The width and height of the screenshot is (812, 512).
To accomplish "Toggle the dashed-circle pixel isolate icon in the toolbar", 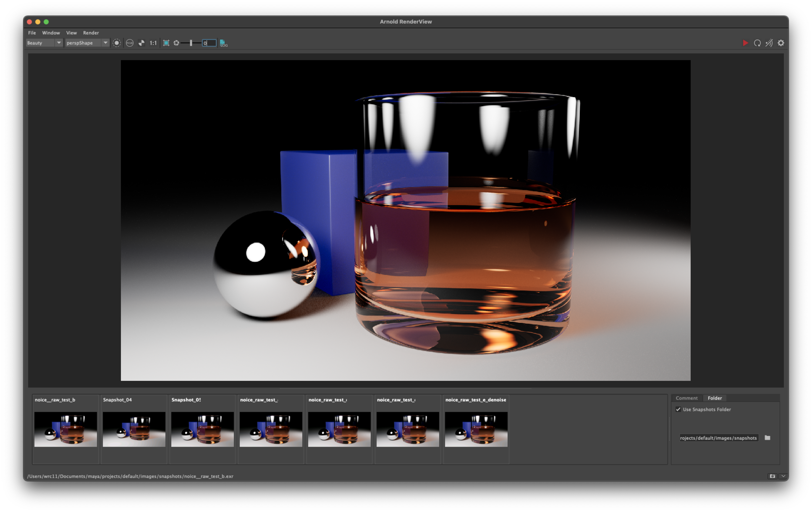I will (x=117, y=43).
